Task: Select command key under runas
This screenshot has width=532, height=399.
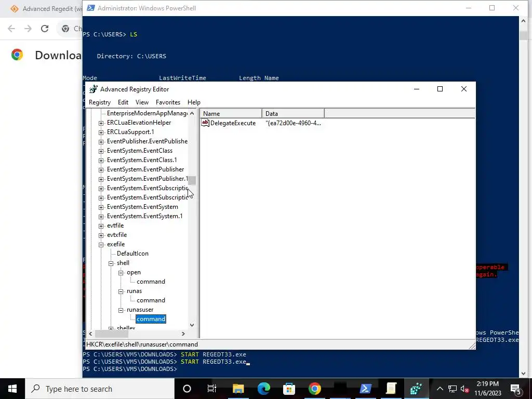Action: (x=151, y=300)
